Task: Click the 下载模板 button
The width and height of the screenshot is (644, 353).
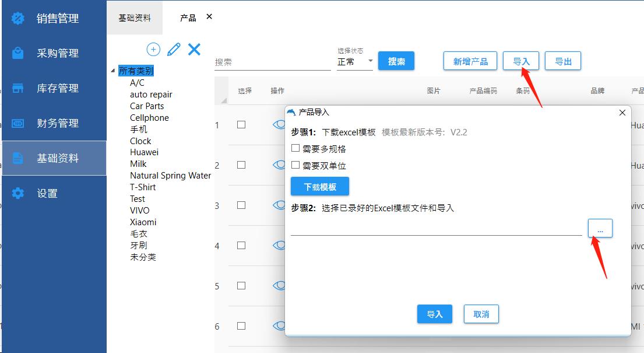Action: 320,187
